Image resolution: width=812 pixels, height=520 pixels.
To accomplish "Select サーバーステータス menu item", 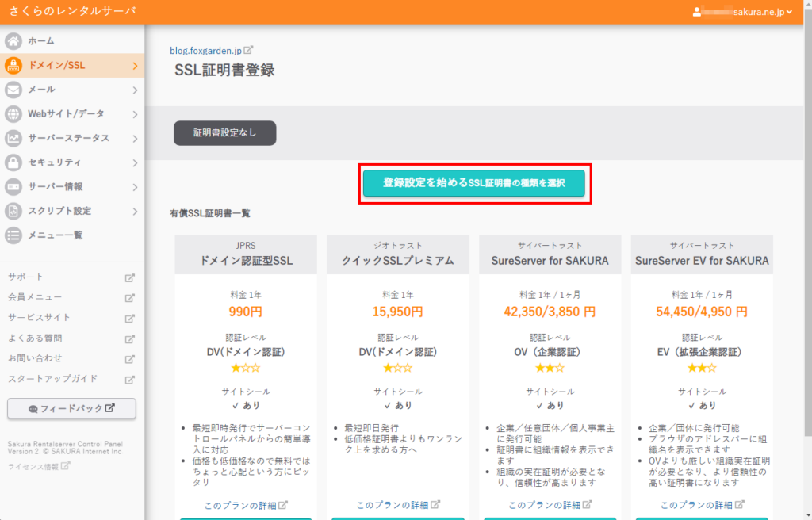I will tap(72, 138).
